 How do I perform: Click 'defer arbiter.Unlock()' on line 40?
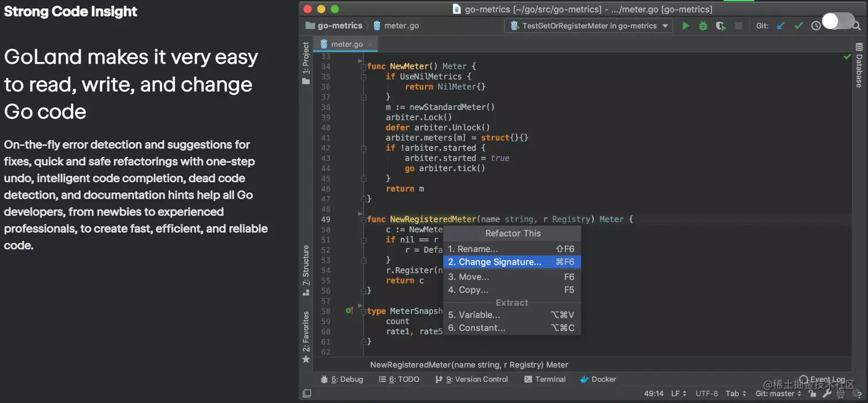tap(437, 127)
